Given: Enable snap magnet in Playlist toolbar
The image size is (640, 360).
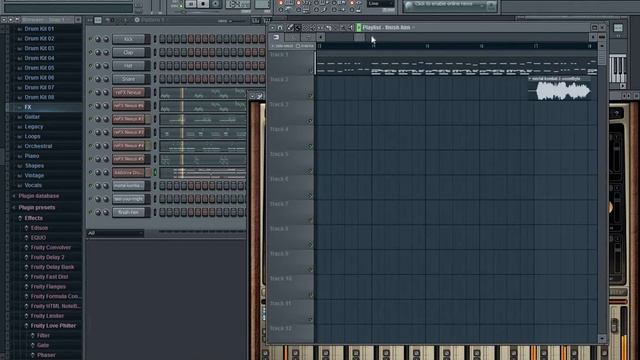Looking at the screenshot, I should (x=280, y=27).
